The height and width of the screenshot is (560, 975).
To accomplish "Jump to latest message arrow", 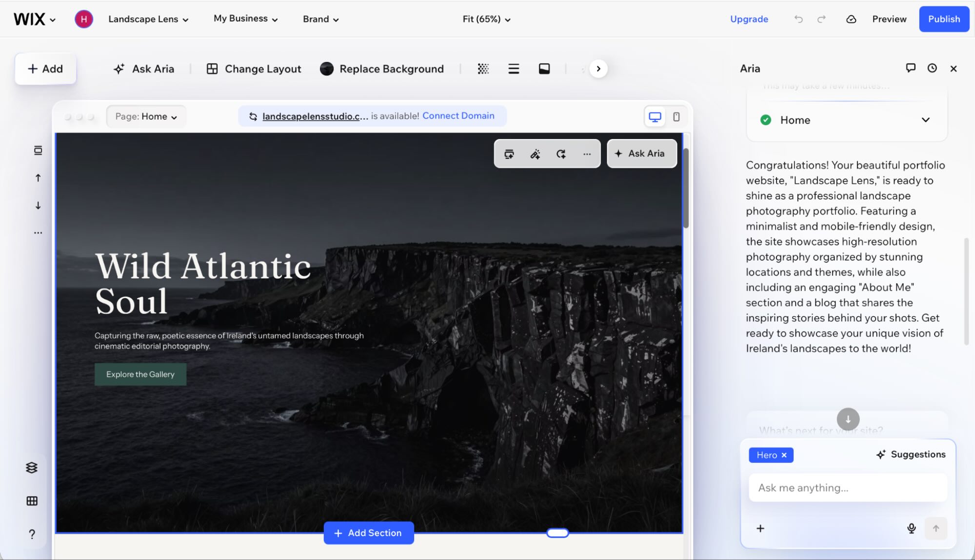I will pyautogui.click(x=848, y=419).
